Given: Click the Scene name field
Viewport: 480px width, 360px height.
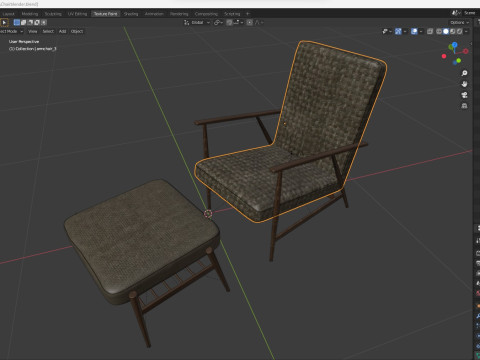Looking at the screenshot, I should (x=470, y=13).
